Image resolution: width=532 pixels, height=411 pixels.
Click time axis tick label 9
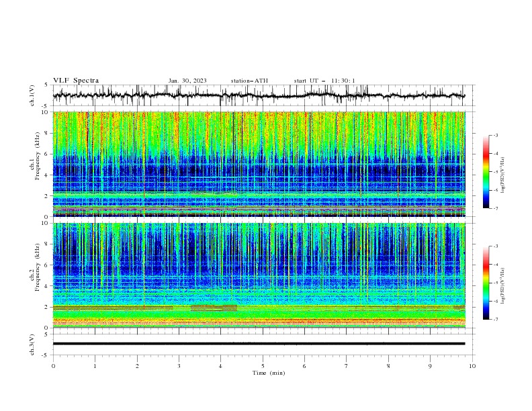[x=430, y=366]
